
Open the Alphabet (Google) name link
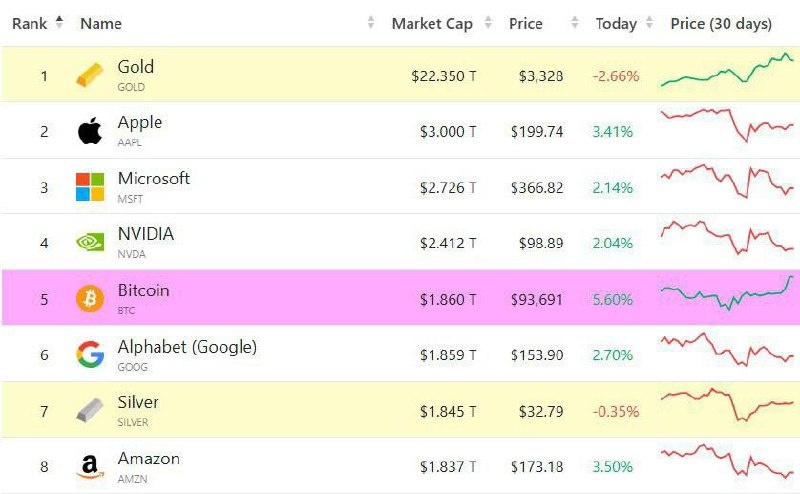click(187, 347)
